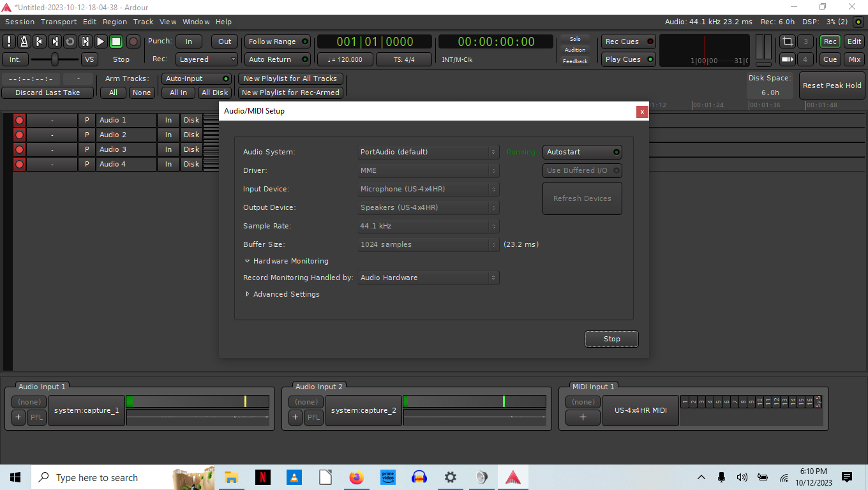Open the Region menu

(115, 22)
